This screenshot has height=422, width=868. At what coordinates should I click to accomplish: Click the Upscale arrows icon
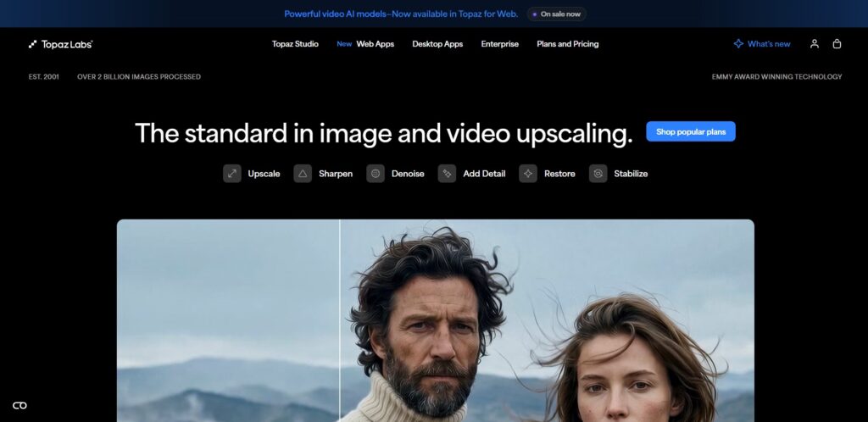232,174
